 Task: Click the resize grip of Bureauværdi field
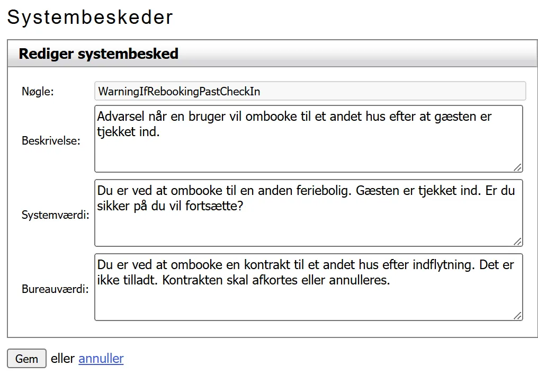pos(517,316)
